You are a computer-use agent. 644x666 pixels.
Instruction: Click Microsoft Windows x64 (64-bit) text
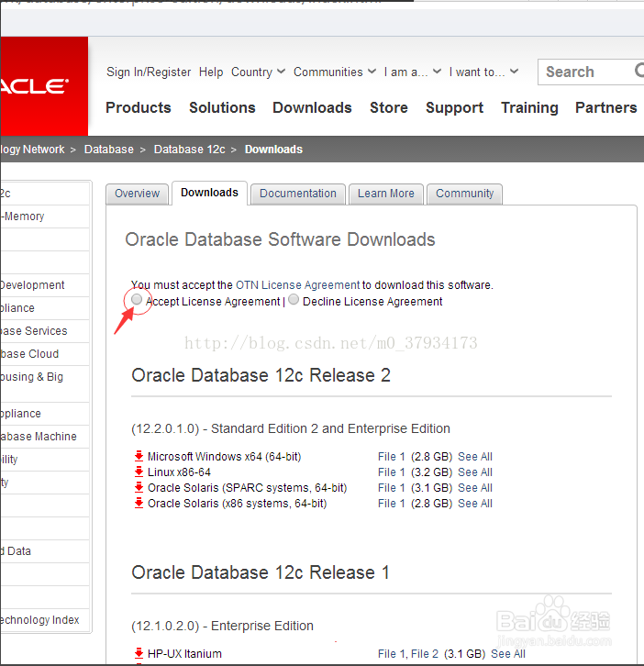pyautogui.click(x=224, y=457)
